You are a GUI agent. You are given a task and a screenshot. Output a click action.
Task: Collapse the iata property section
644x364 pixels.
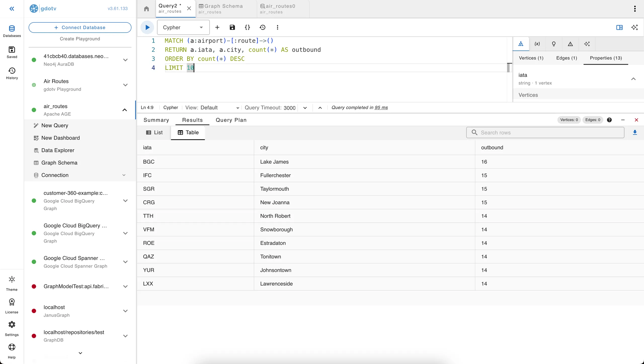tap(633, 79)
